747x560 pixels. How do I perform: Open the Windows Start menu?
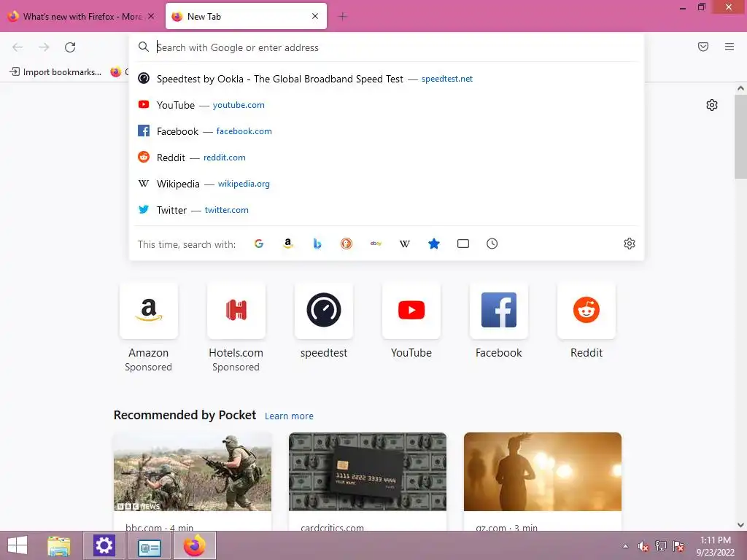point(18,545)
